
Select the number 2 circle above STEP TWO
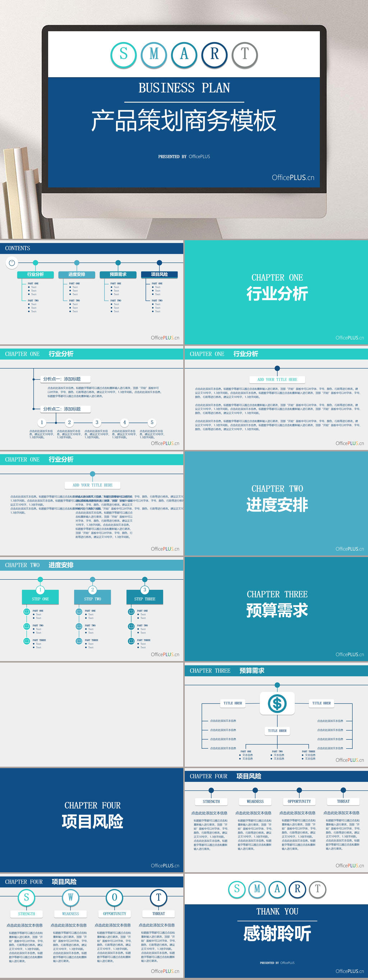[x=92, y=590]
